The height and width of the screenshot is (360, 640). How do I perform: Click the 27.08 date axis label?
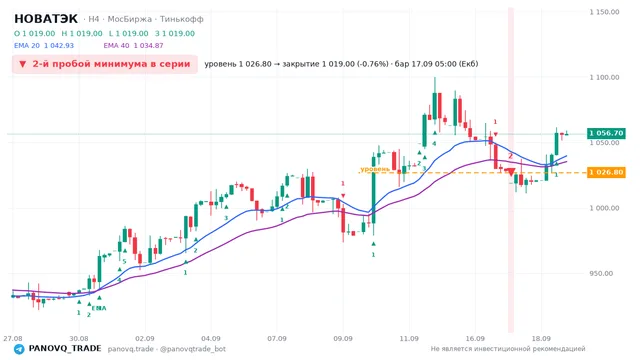click(x=13, y=339)
